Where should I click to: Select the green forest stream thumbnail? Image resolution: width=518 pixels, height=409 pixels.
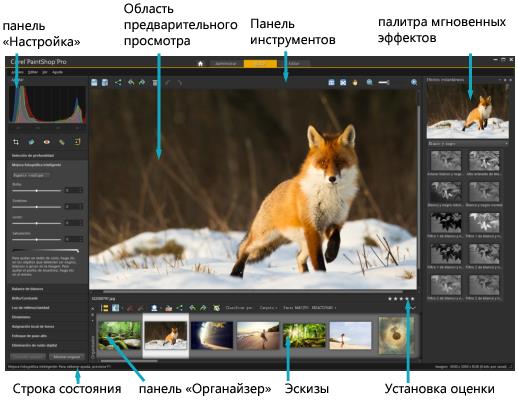point(119,335)
